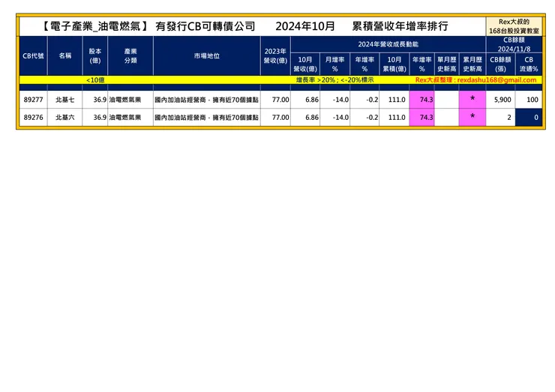Click 油電燃氣業 in the 89277 row
This screenshot has height=392, width=555.
tap(125, 100)
